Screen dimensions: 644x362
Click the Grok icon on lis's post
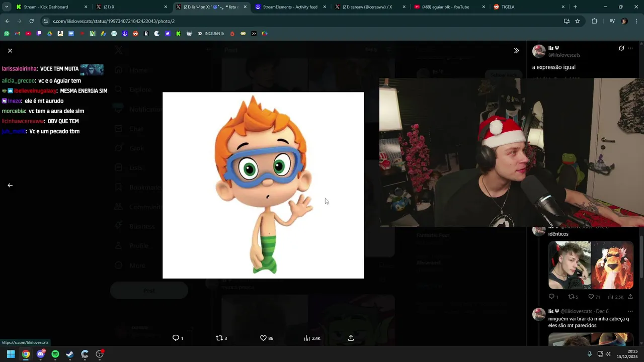(621, 48)
